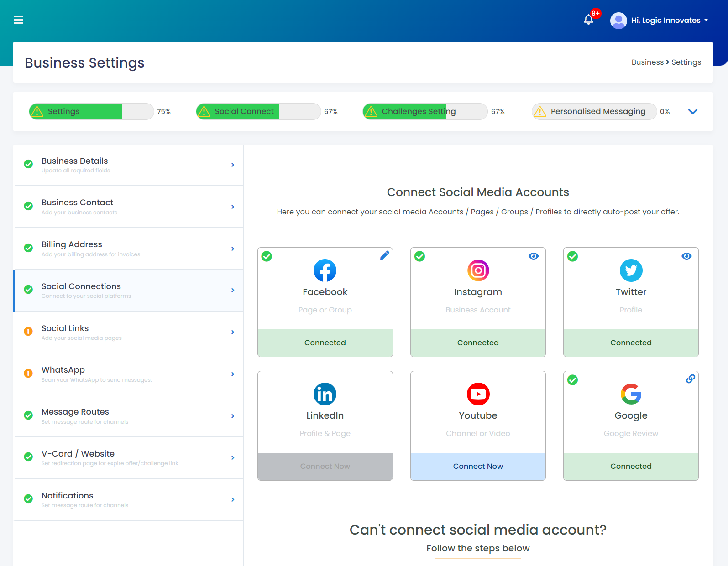
Task: Click warning icon on Social Connect bar
Action: 204,112
